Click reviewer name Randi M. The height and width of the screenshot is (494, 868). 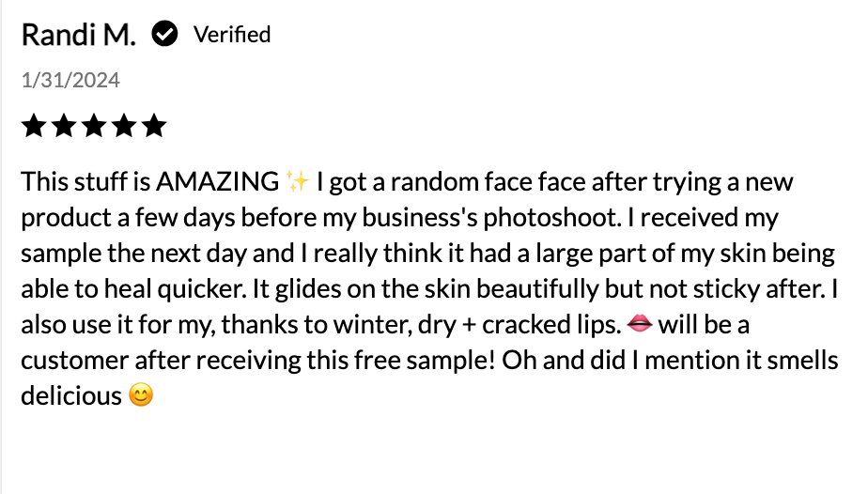[78, 36]
